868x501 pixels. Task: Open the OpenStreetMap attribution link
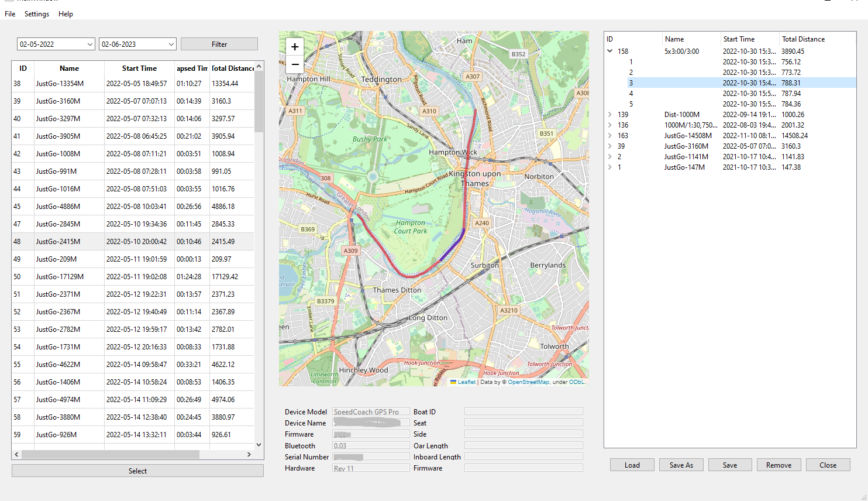(528, 382)
